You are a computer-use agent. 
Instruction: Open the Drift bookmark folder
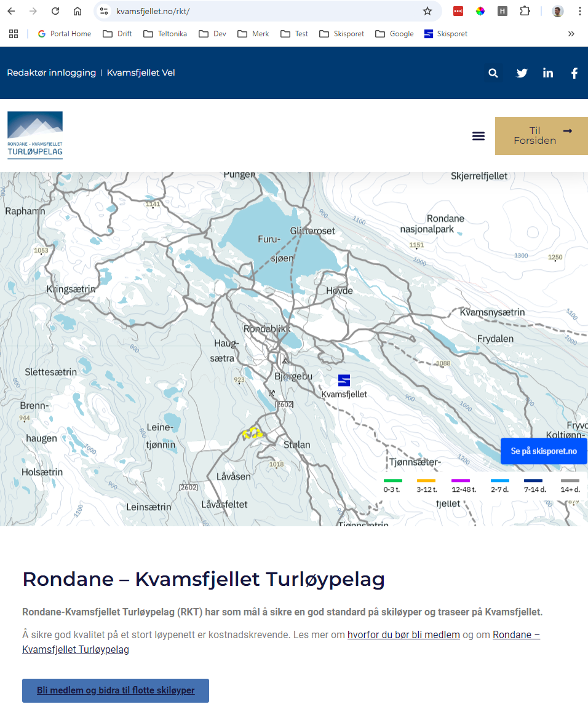[x=117, y=34]
